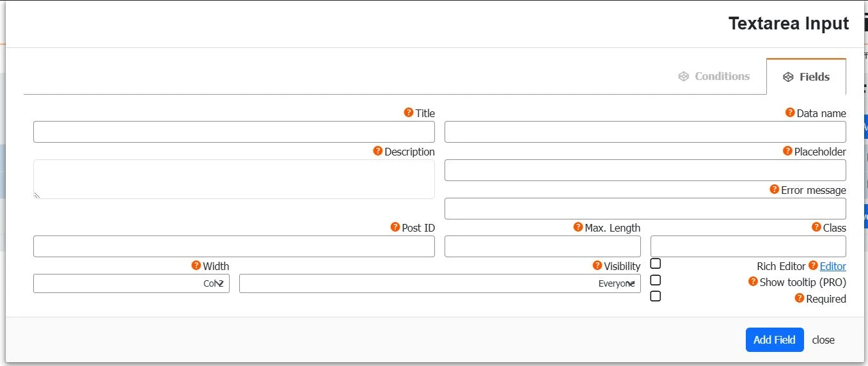Select the Fields tab

click(806, 77)
